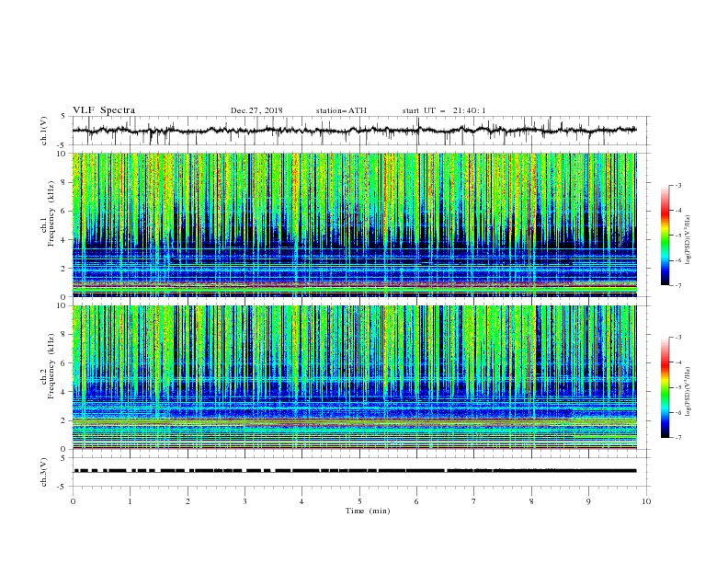Click the time axis tick label "2"
728x563 pixels.
[x=188, y=501]
